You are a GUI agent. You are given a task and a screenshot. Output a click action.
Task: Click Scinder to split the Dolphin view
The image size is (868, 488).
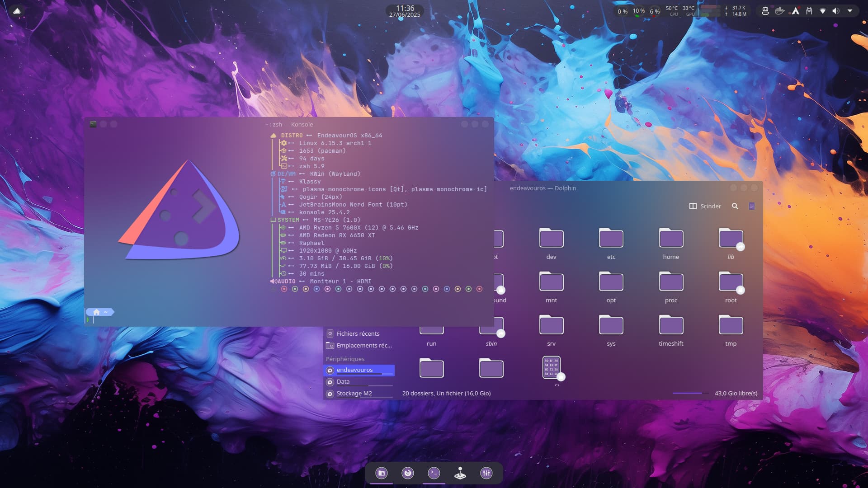(705, 206)
